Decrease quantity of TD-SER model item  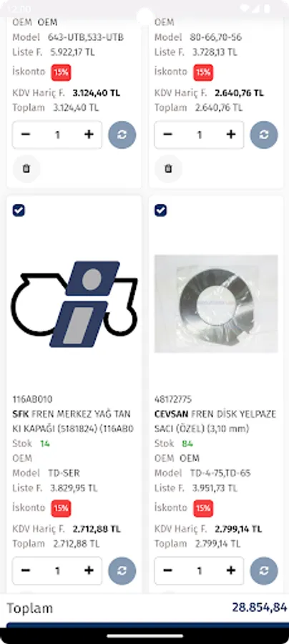point(26,570)
